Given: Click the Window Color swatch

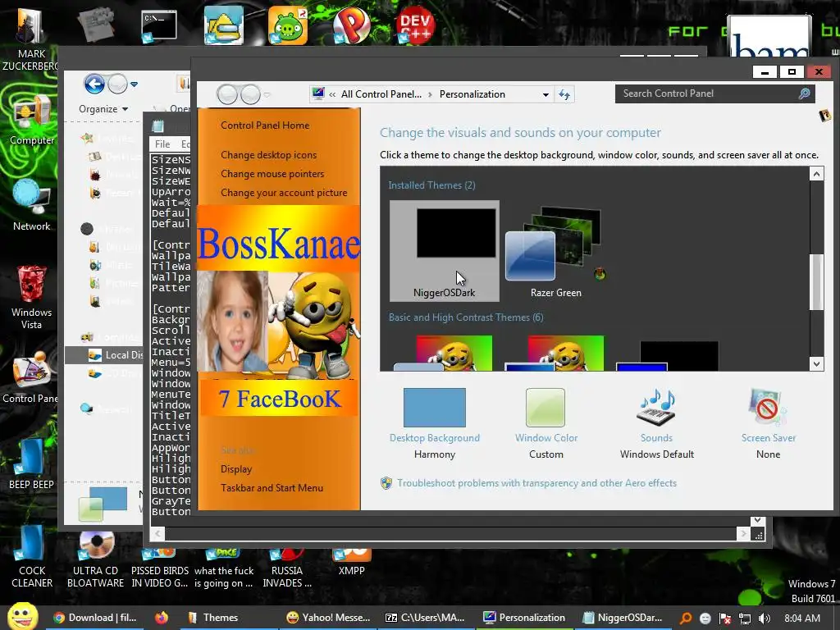Looking at the screenshot, I should coord(546,408).
